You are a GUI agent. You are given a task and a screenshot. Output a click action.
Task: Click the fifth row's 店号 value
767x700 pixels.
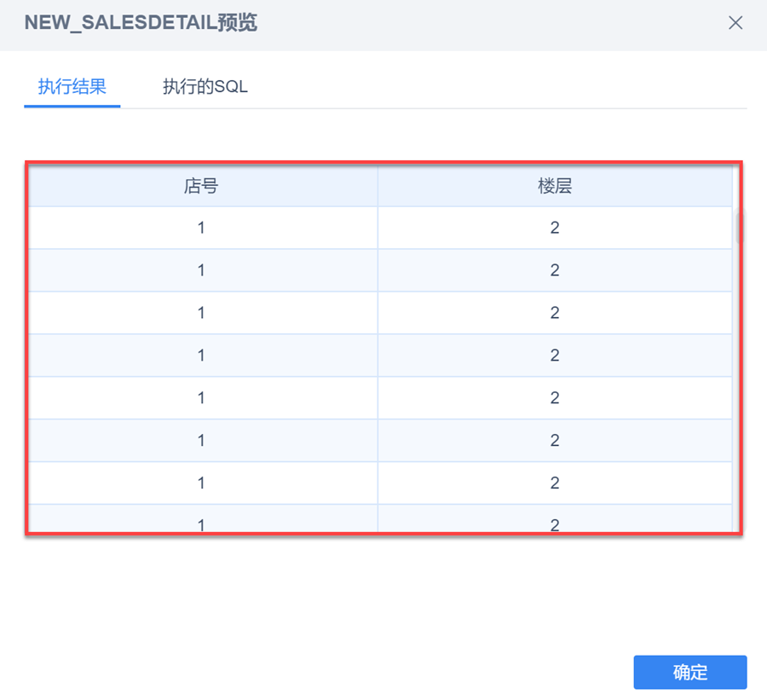(201, 398)
